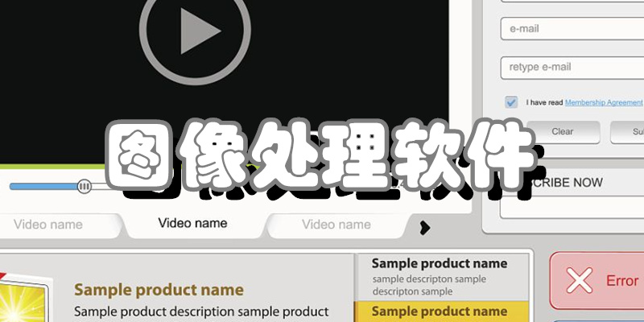
Task: Uncheck the I have read checkbox
Action: pos(511,102)
